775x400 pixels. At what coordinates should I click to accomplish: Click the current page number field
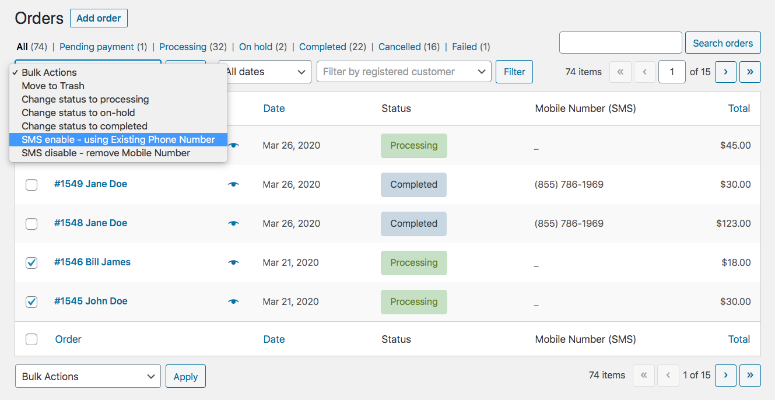click(x=672, y=72)
